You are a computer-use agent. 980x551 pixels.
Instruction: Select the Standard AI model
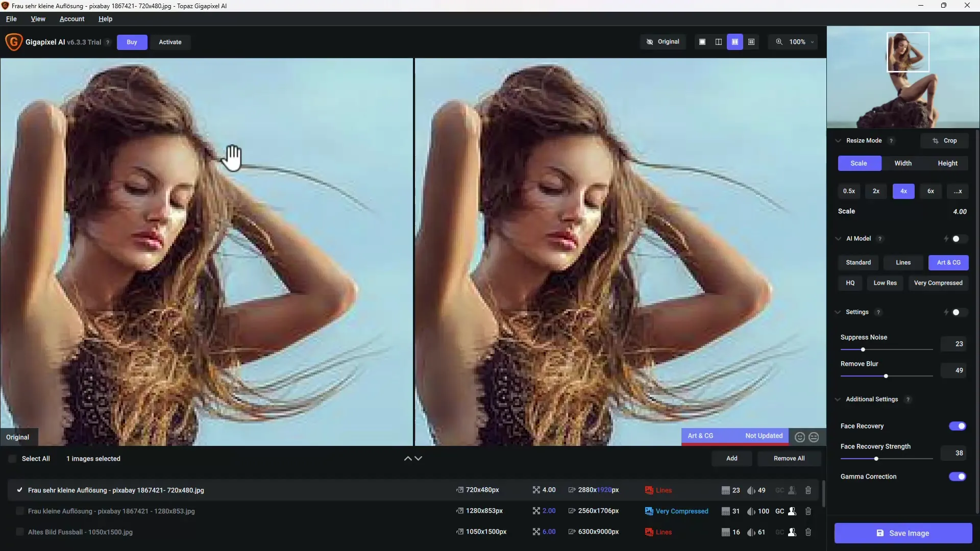(858, 262)
